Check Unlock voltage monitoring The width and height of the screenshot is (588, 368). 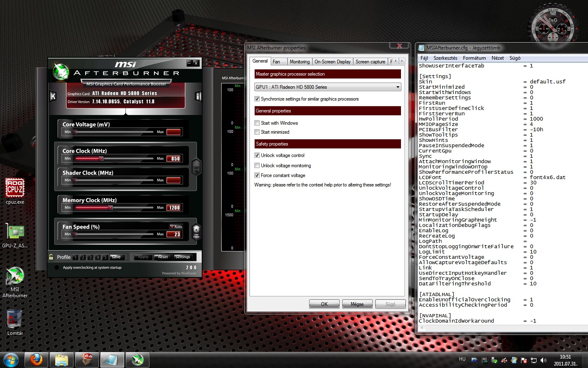click(x=257, y=166)
